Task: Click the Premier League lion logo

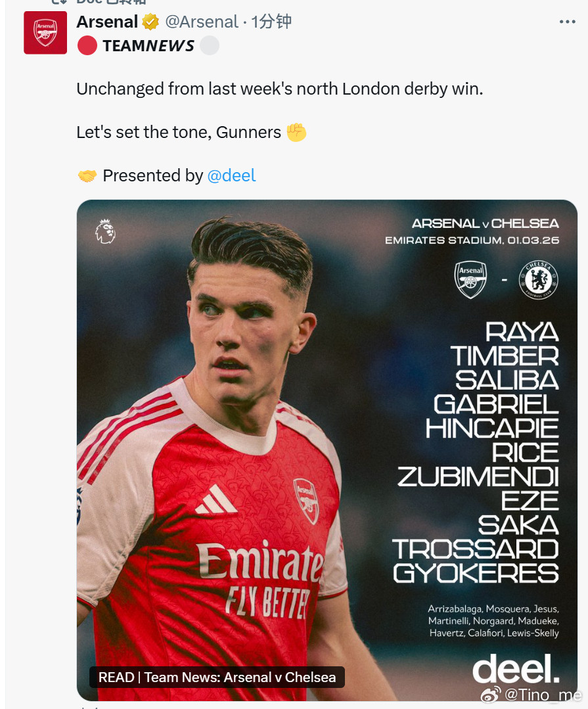Action: pyautogui.click(x=105, y=231)
